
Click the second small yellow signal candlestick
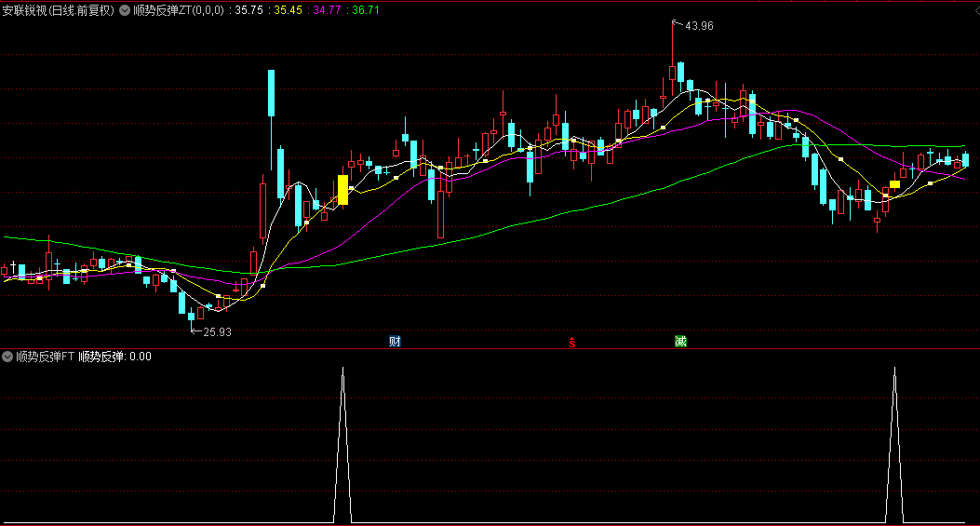[894, 184]
